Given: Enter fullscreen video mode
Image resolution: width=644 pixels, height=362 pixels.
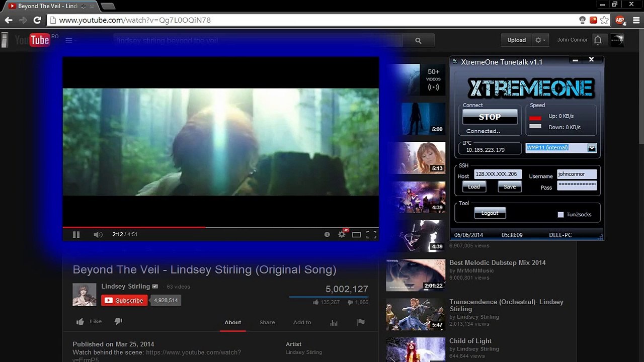Looking at the screenshot, I should tap(371, 234).
